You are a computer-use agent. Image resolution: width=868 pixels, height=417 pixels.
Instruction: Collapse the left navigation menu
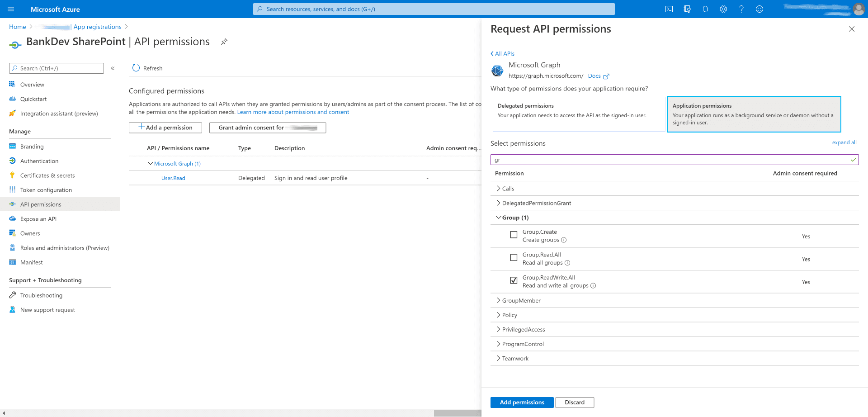point(113,68)
